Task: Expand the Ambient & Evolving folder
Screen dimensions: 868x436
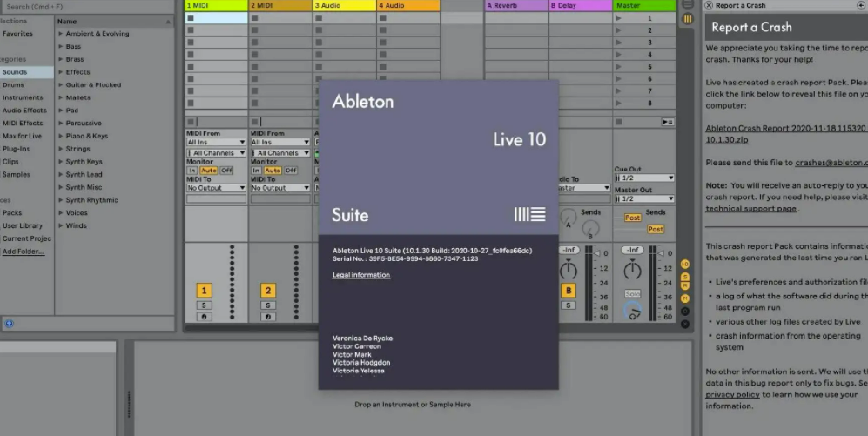Action: pyautogui.click(x=61, y=34)
